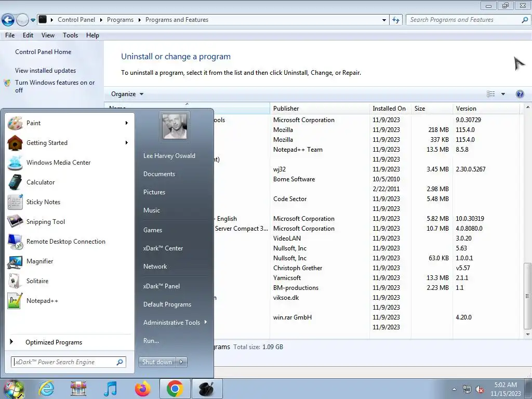
Task: Open the Edit menu
Action: tap(28, 35)
